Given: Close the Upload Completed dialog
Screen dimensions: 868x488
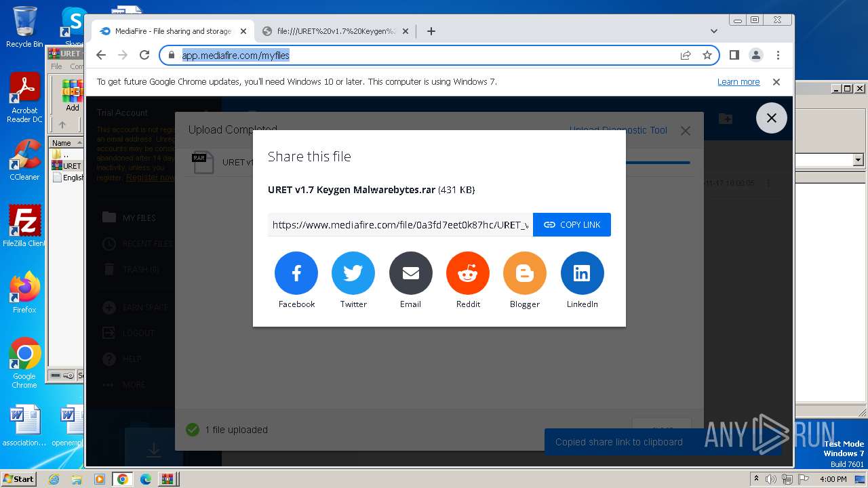Looking at the screenshot, I should point(686,131).
